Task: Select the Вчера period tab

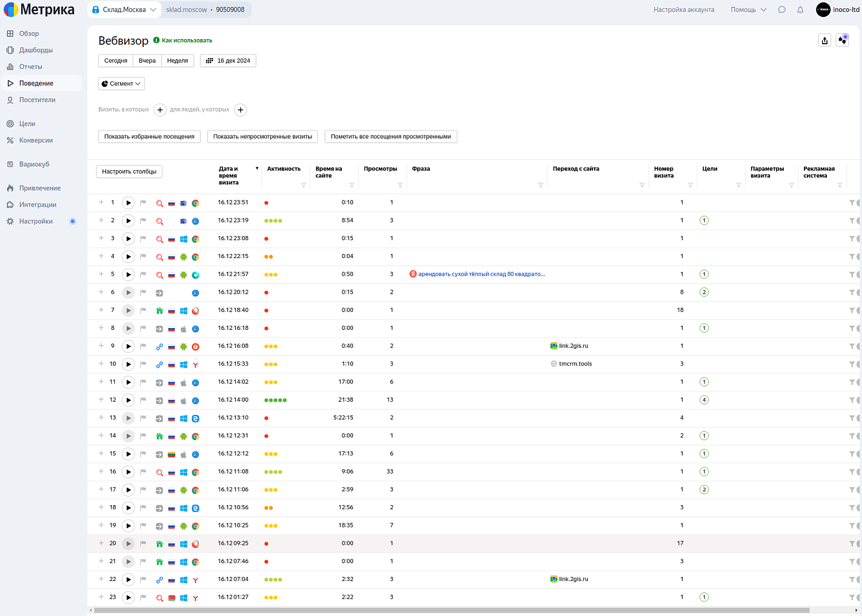Action: pyautogui.click(x=147, y=61)
